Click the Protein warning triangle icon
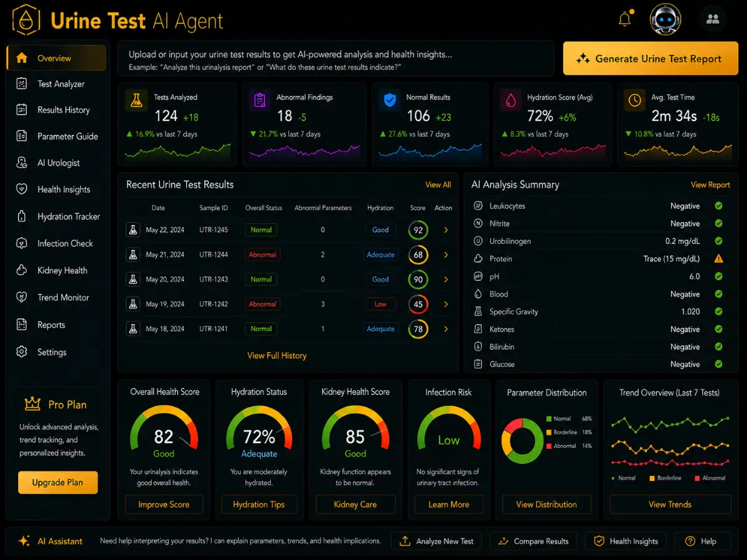This screenshot has height=560, width=747. click(718, 259)
